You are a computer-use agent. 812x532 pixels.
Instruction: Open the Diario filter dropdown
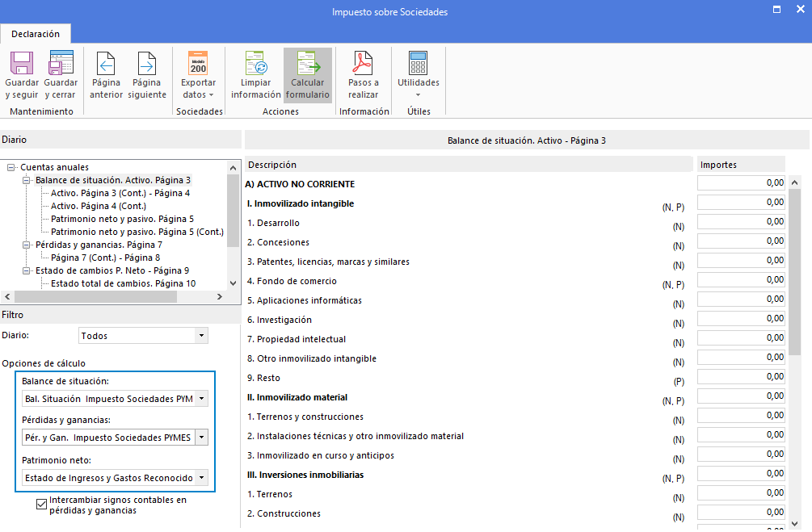[x=201, y=335]
